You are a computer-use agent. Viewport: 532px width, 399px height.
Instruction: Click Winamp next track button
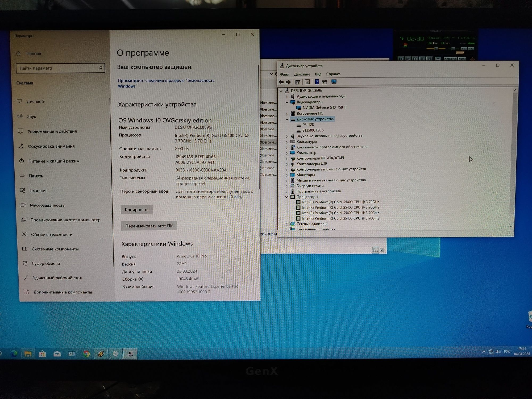click(x=429, y=59)
